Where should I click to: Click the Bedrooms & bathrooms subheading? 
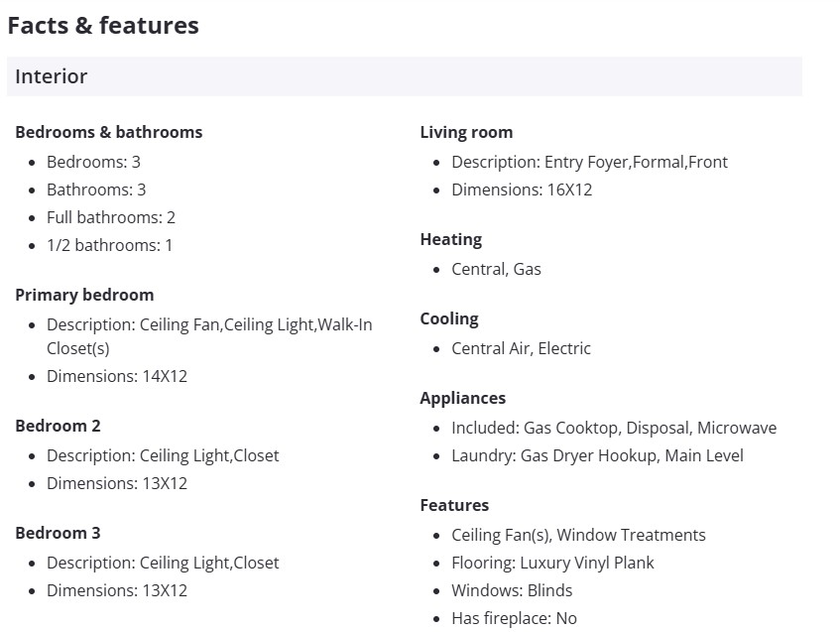click(108, 132)
